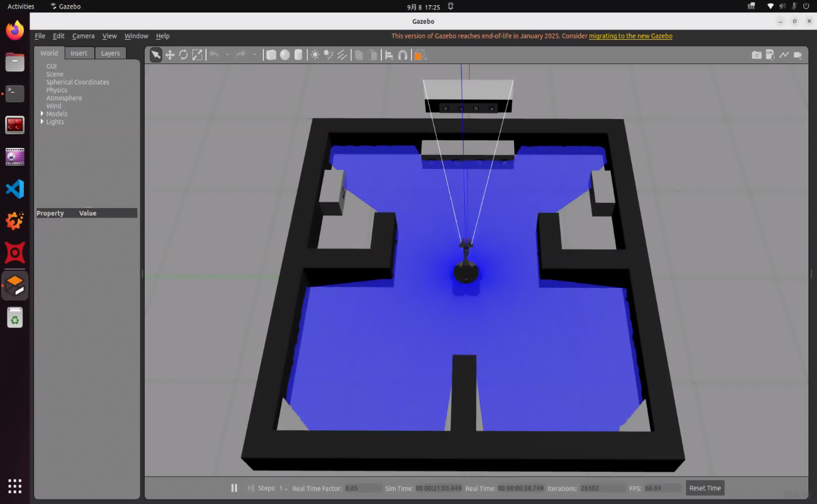Insert a cylinder shape
Viewport: 817px width, 504px height.
click(x=298, y=55)
